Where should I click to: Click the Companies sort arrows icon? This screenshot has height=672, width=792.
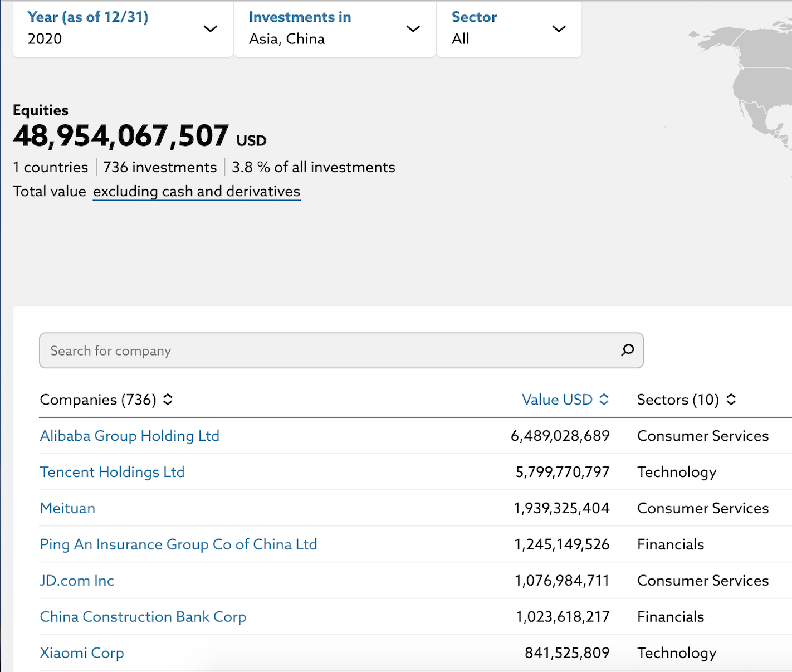pos(168,400)
